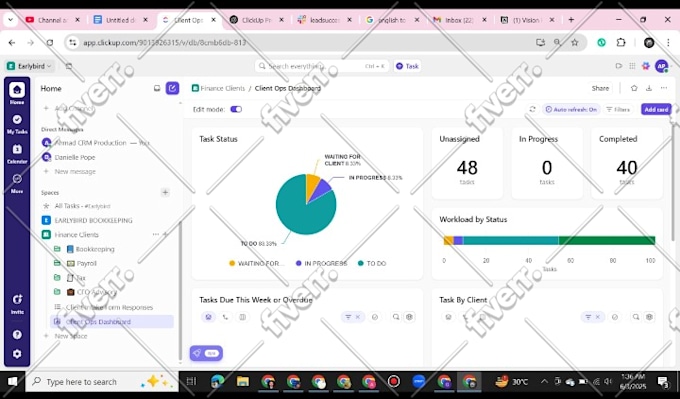Switch to the Client Ops browser tab

(x=189, y=20)
